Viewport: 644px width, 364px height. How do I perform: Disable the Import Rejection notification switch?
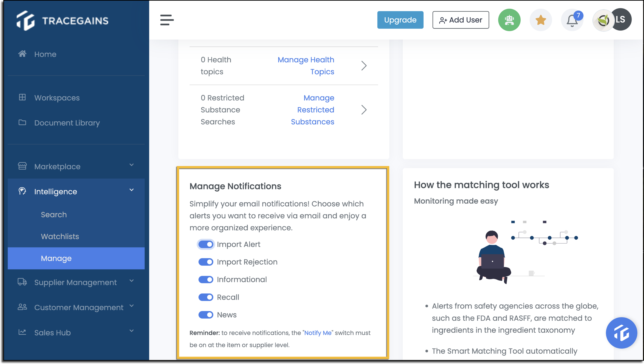tap(206, 262)
